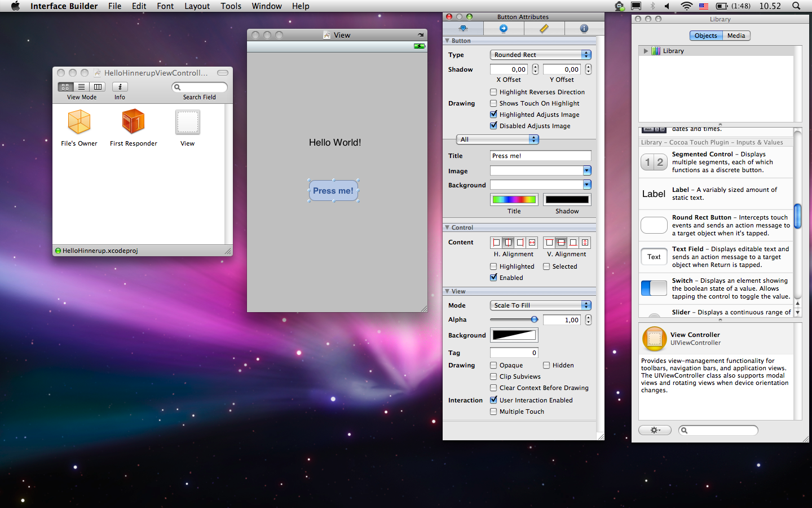This screenshot has height=508, width=812.
Task: Open the Tools menu
Action: pyautogui.click(x=231, y=6)
